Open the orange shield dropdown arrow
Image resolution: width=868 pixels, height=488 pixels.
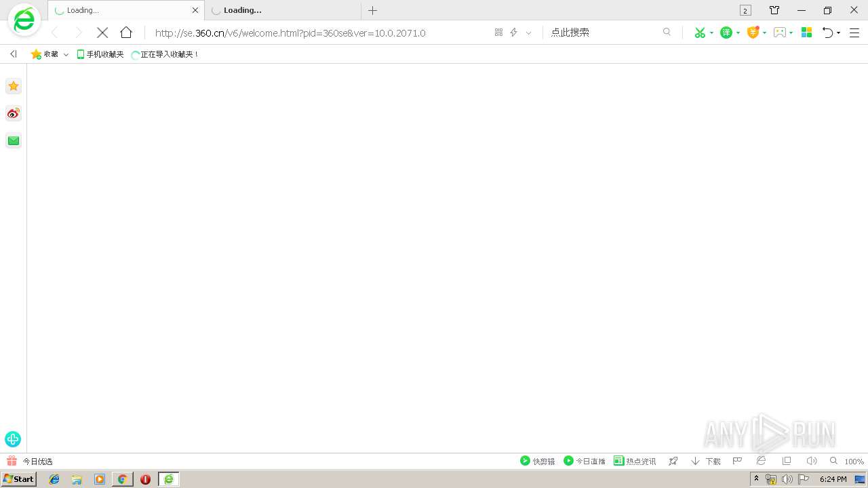[x=764, y=33]
